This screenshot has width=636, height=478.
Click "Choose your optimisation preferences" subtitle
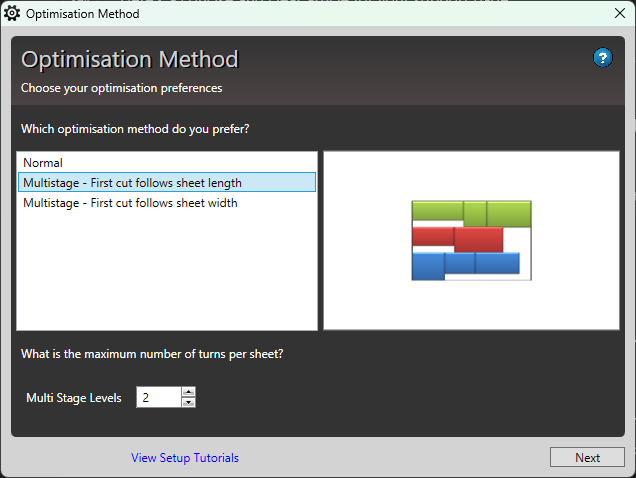tap(121, 88)
